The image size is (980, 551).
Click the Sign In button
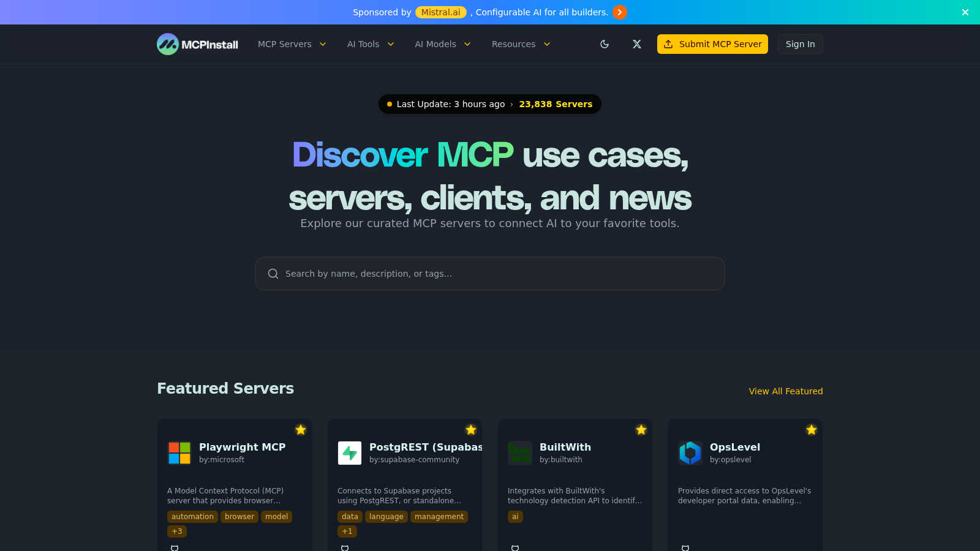[x=800, y=44]
